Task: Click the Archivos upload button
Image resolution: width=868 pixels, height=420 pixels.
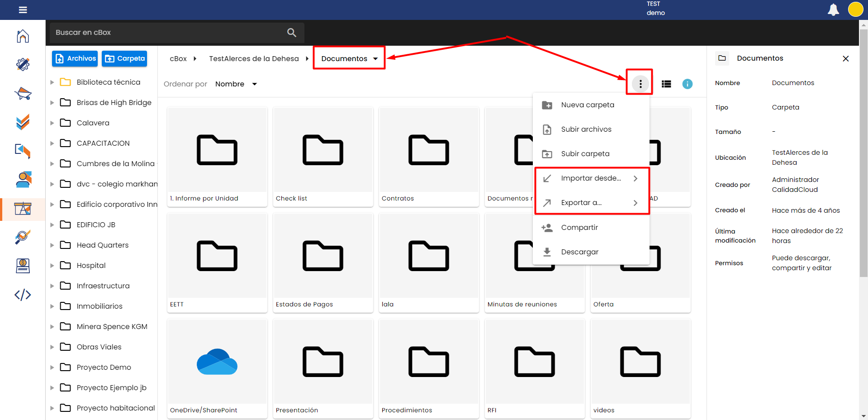Action: click(x=75, y=58)
